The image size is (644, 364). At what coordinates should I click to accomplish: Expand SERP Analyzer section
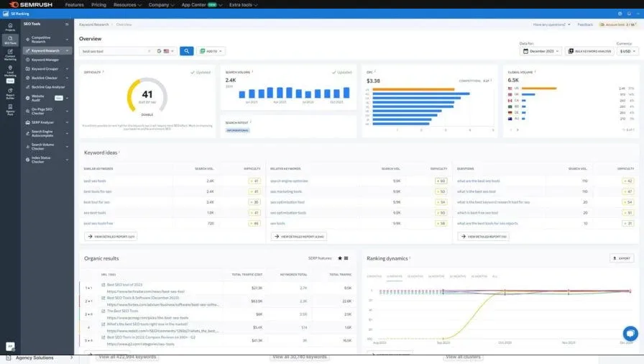pyautogui.click(x=67, y=122)
